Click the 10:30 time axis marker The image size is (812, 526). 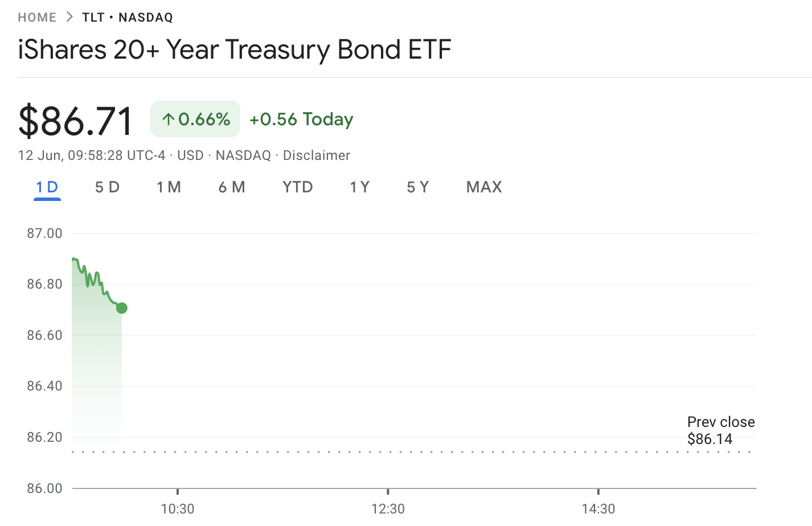pos(178,508)
